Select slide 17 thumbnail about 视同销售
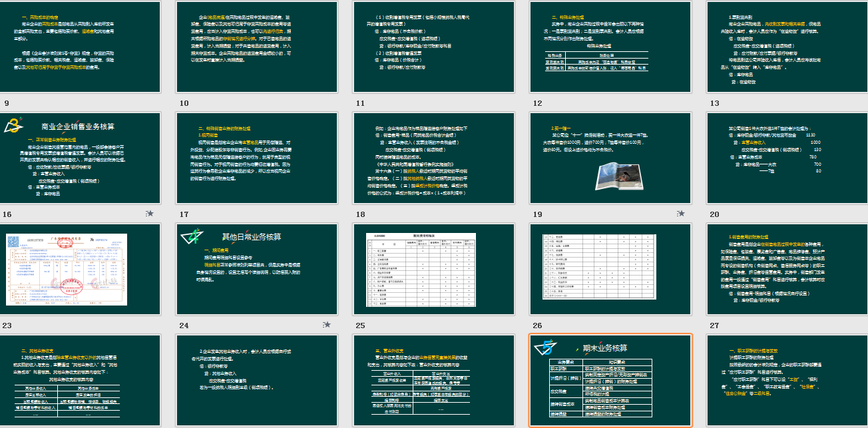The height and width of the screenshot is (428, 868). click(258, 158)
